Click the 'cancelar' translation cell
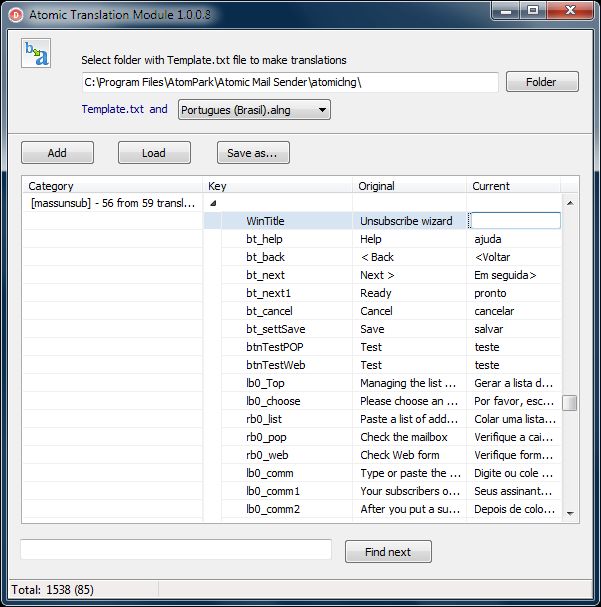This screenshot has width=601, height=607. click(x=514, y=311)
